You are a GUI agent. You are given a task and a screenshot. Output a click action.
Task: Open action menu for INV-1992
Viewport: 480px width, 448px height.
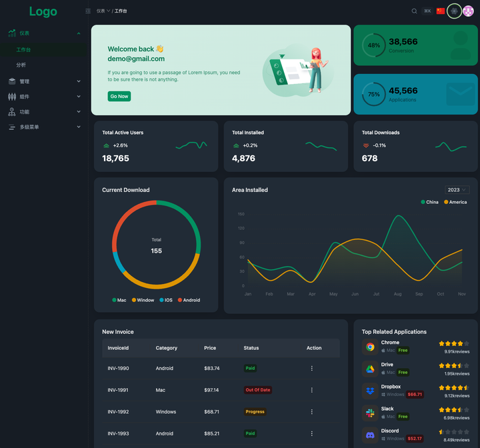[x=311, y=411]
